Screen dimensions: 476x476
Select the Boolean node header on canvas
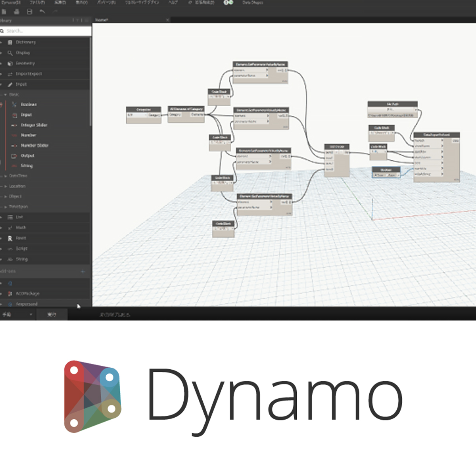pos(386,170)
